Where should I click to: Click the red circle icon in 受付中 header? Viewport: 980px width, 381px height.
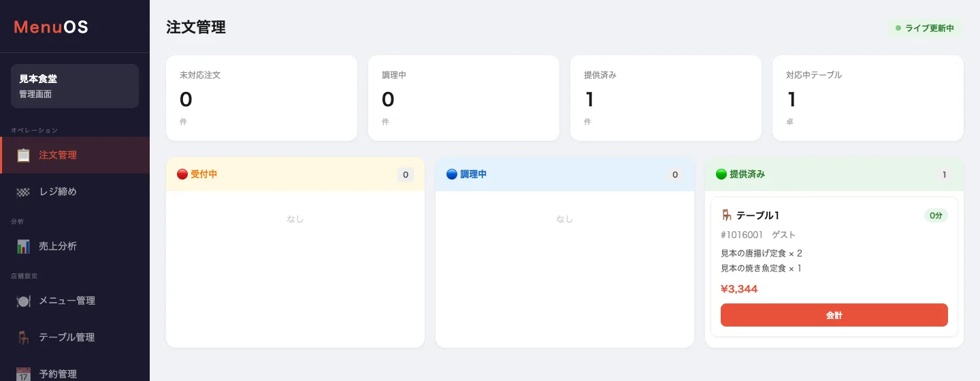pyautogui.click(x=182, y=174)
